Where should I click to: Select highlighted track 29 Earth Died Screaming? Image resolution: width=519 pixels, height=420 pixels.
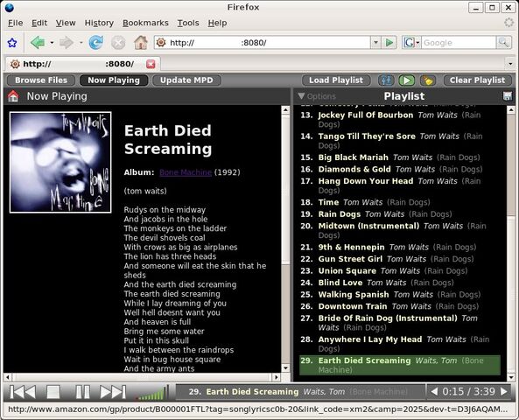(x=399, y=365)
